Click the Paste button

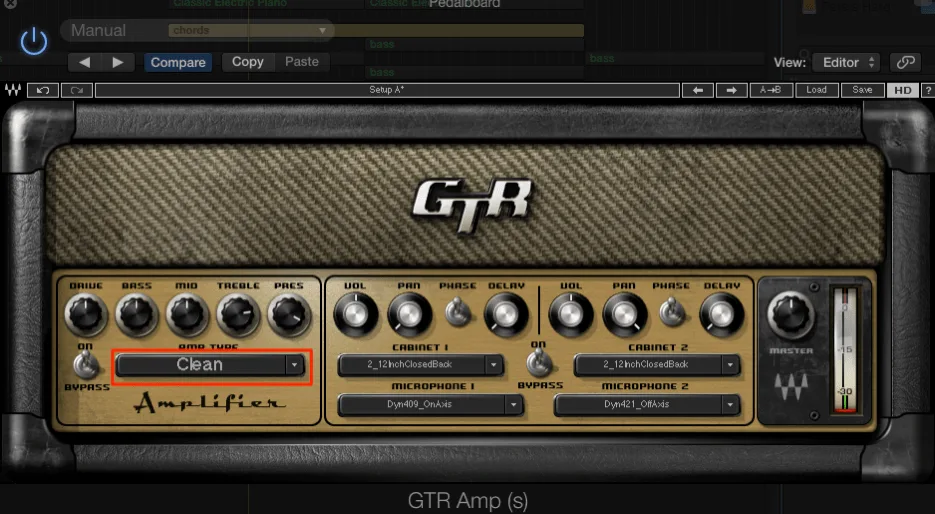(x=302, y=62)
